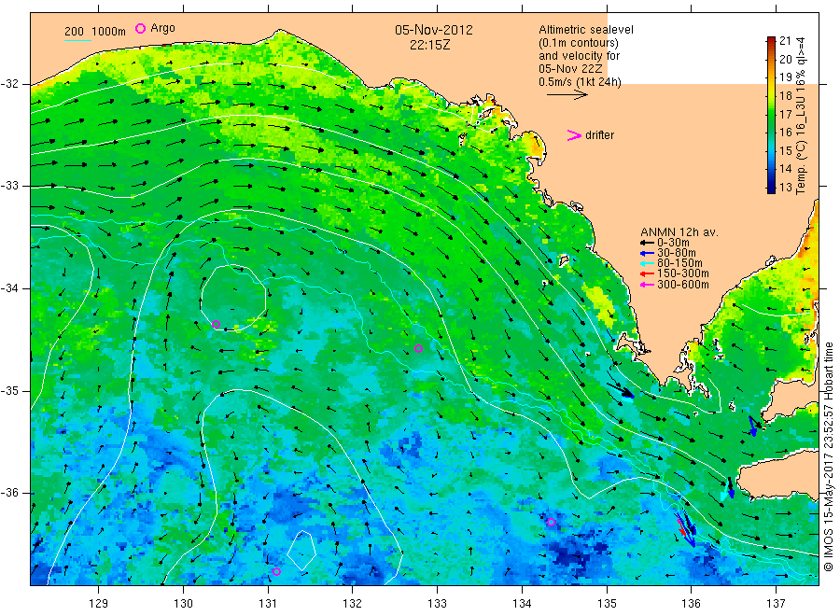Click blue ANMN arrow near 136.7E, 35.3S

click(752, 427)
